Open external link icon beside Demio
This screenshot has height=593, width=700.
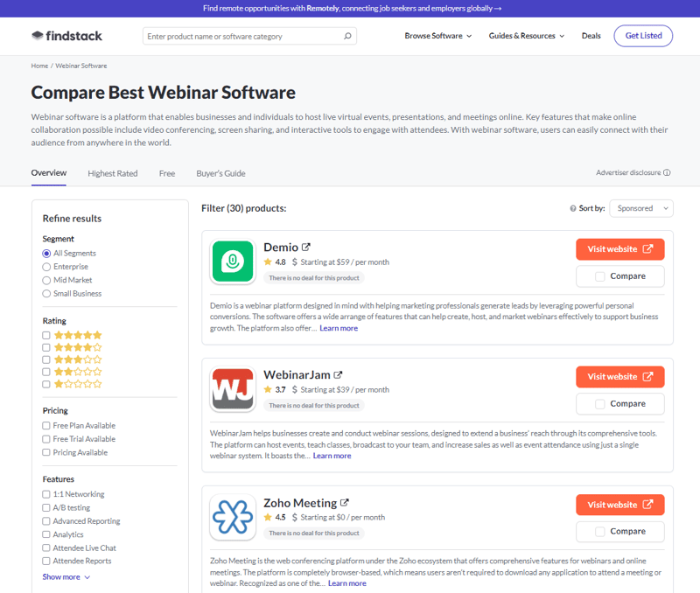click(x=305, y=247)
